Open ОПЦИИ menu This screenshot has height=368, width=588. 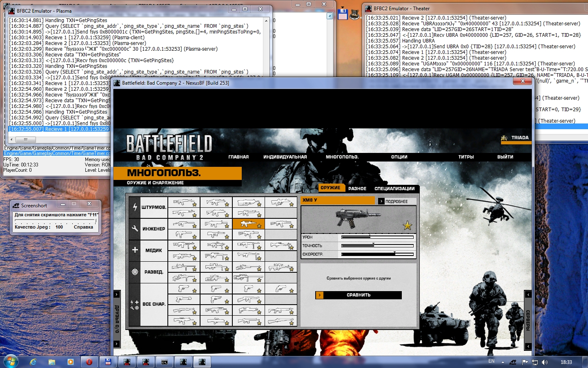pyautogui.click(x=399, y=157)
